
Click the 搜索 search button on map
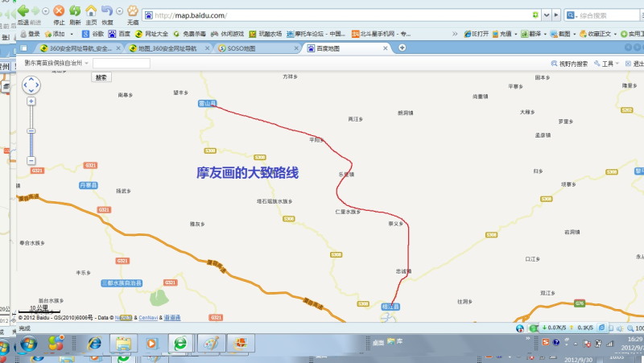click(x=101, y=77)
